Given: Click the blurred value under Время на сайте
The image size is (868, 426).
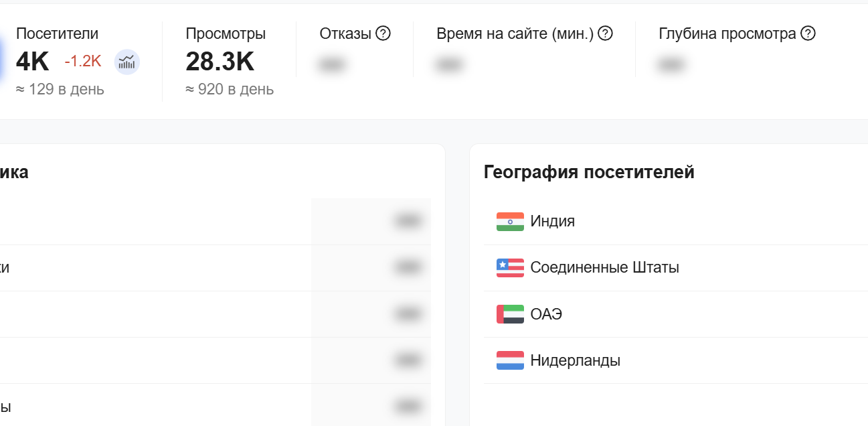Looking at the screenshot, I should coord(450,65).
